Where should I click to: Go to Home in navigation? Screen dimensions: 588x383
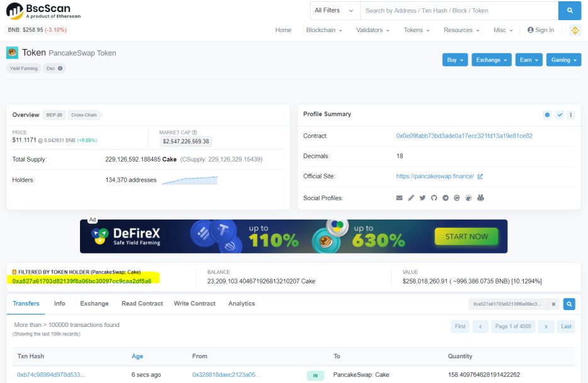click(x=283, y=30)
